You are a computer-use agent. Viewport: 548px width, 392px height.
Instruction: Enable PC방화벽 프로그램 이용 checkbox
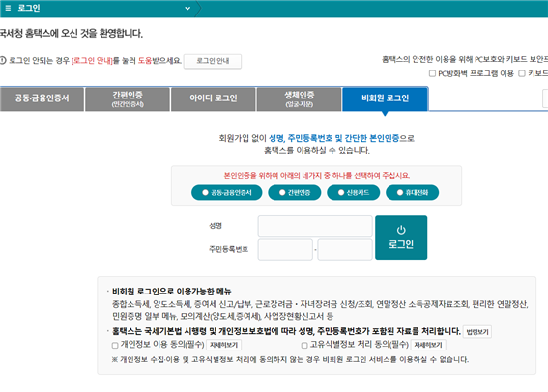(x=432, y=73)
